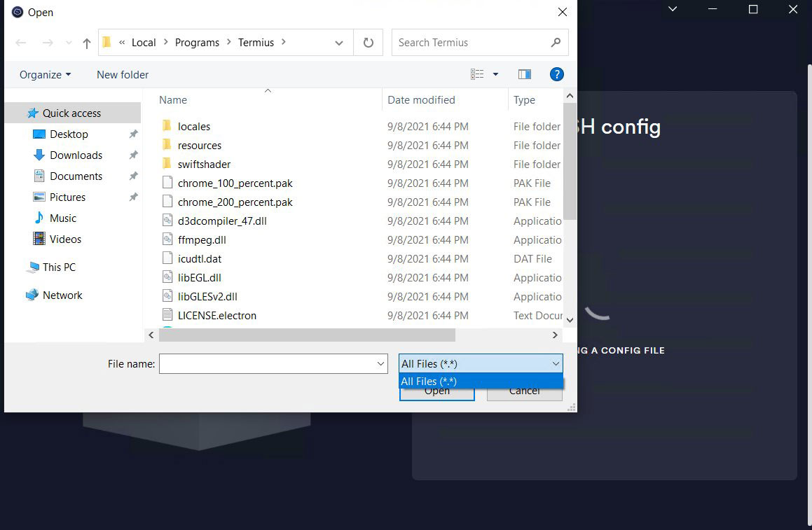The image size is (812, 530).
Task: Expand the File name history dropdown
Action: pos(380,364)
